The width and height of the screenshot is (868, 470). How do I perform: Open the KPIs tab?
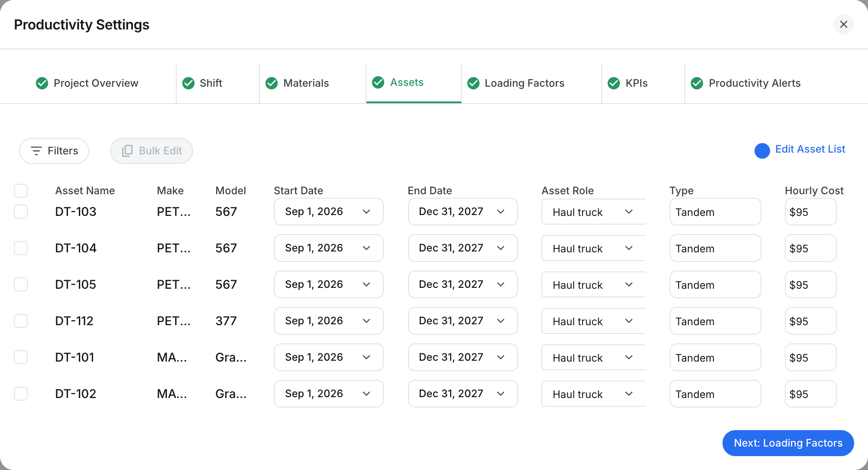coord(643,83)
